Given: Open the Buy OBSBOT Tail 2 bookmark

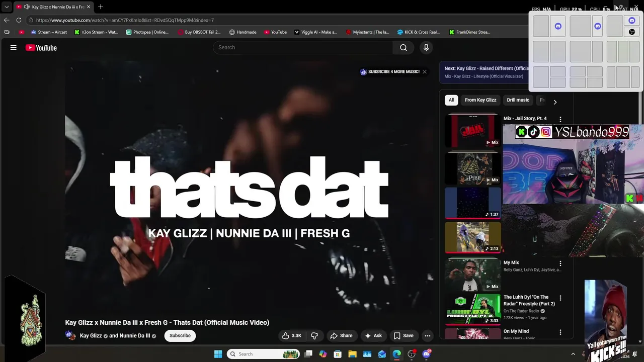Looking at the screenshot, I should click(199, 32).
